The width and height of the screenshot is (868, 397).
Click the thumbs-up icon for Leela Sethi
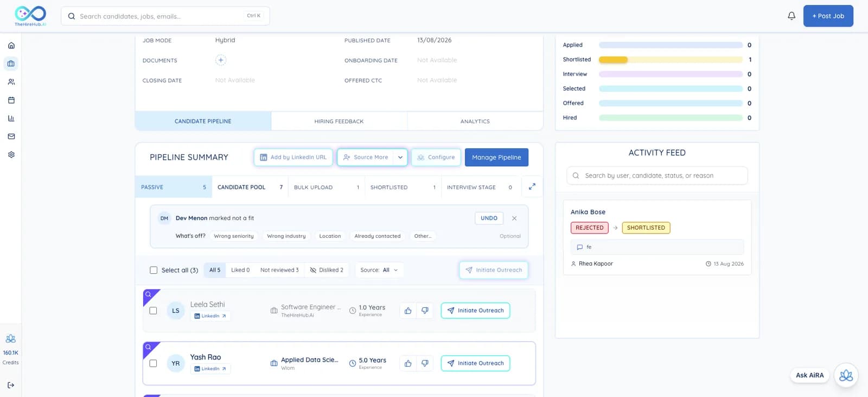pyautogui.click(x=408, y=311)
